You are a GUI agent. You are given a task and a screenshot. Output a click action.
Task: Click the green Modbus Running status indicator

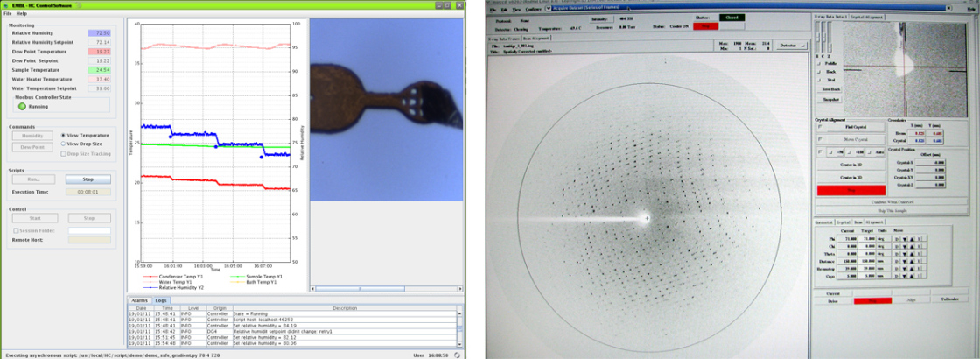(x=22, y=107)
